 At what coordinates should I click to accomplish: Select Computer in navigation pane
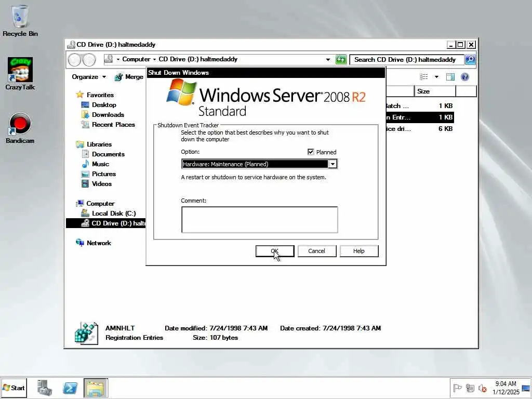click(100, 204)
